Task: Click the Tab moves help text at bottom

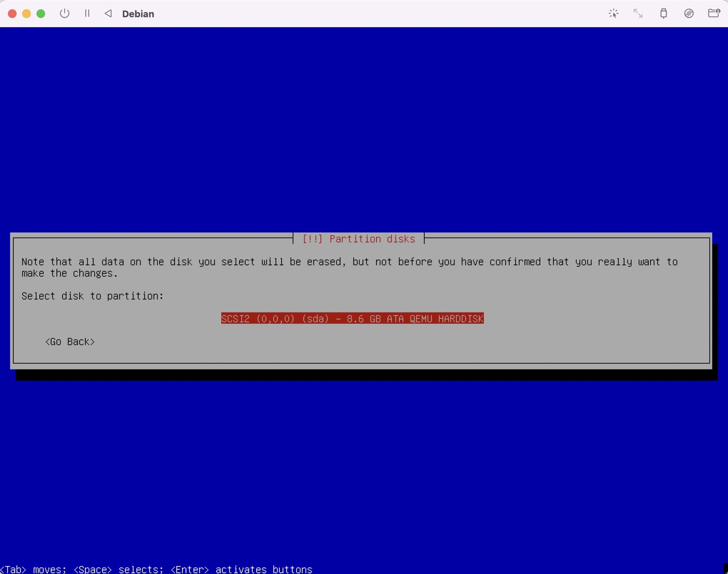Action: [x=156, y=569]
